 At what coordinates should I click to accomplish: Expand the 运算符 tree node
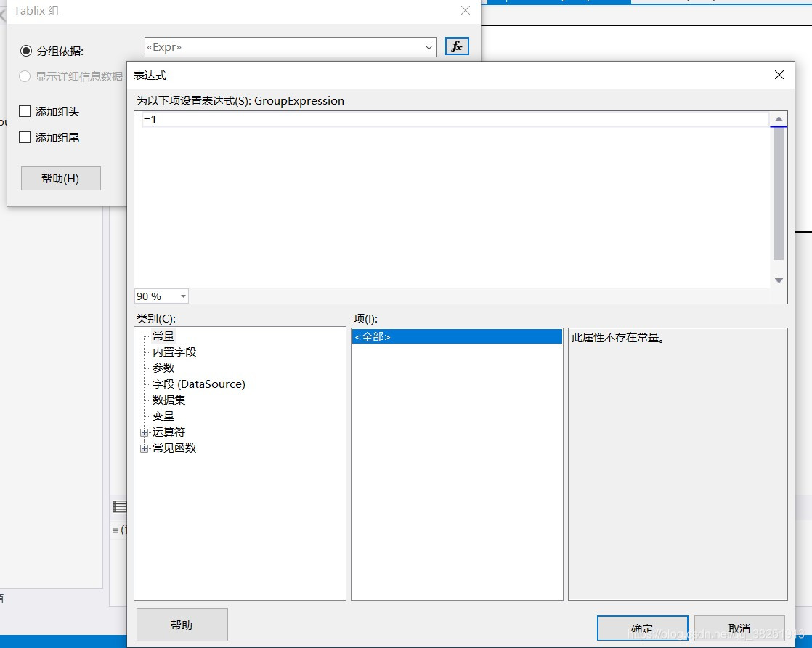tap(144, 432)
